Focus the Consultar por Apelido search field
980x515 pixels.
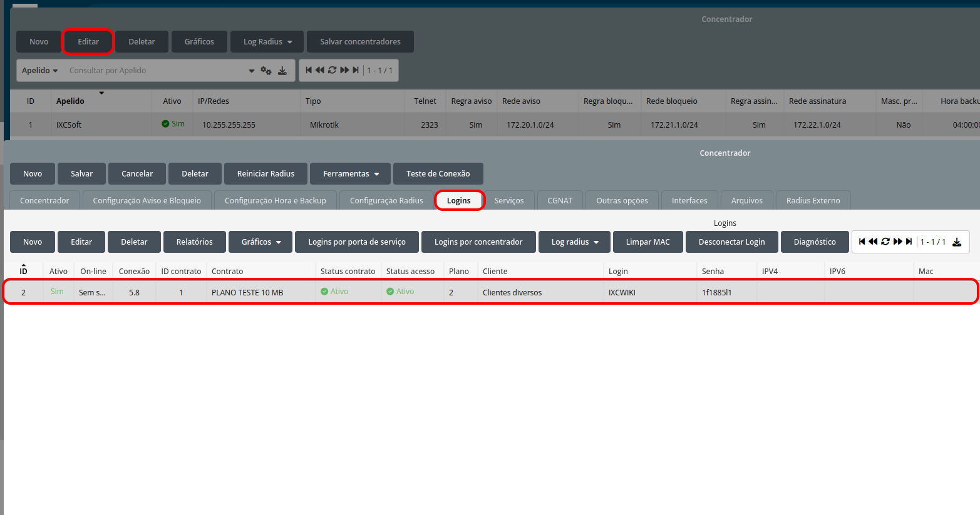tap(157, 71)
